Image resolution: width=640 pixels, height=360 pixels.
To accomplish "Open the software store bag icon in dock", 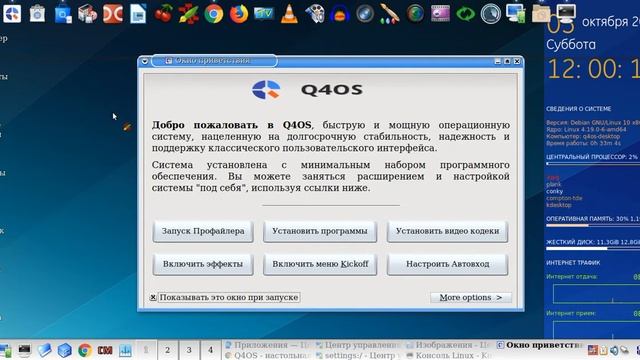I will coord(37,14).
